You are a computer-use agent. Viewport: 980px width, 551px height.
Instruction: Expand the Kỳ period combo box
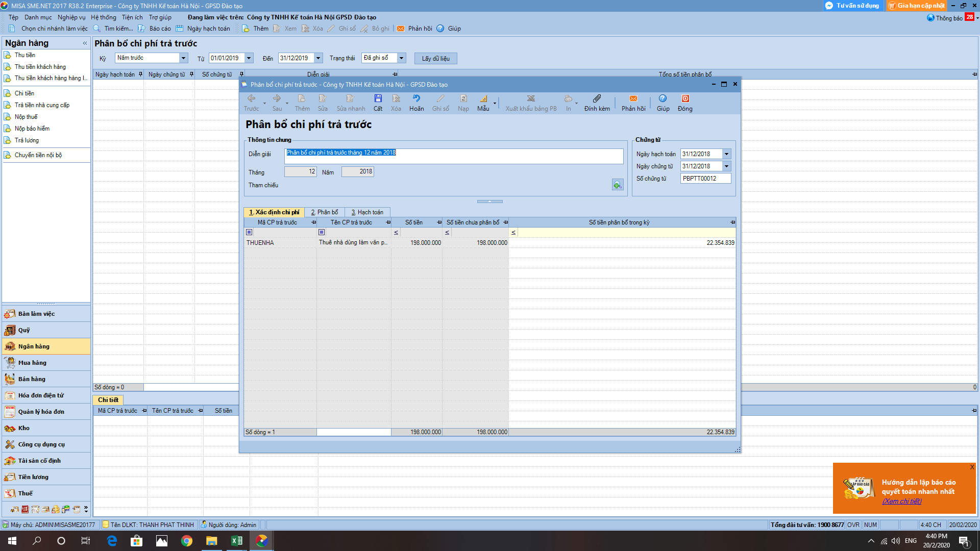coord(183,58)
